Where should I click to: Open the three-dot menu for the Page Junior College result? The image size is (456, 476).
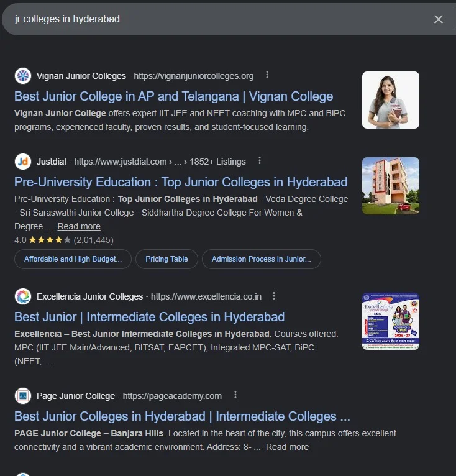tap(235, 395)
